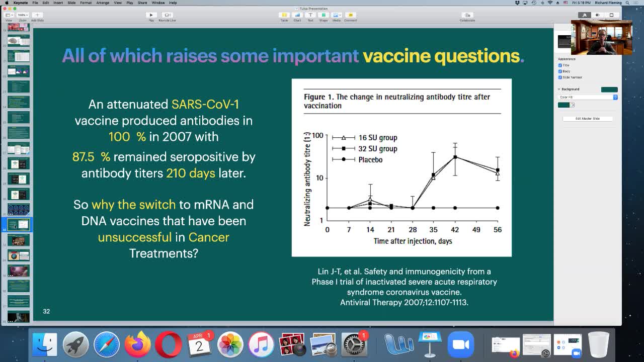Select the slide thumbnail just below slide 32
Image resolution: width=644 pixels, height=362 pixels.
(19, 240)
